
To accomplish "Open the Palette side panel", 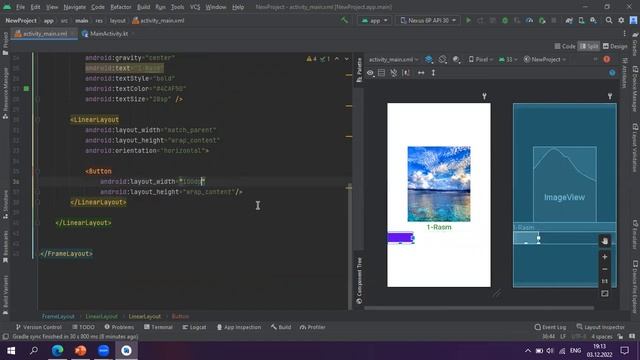I will pyautogui.click(x=359, y=69).
